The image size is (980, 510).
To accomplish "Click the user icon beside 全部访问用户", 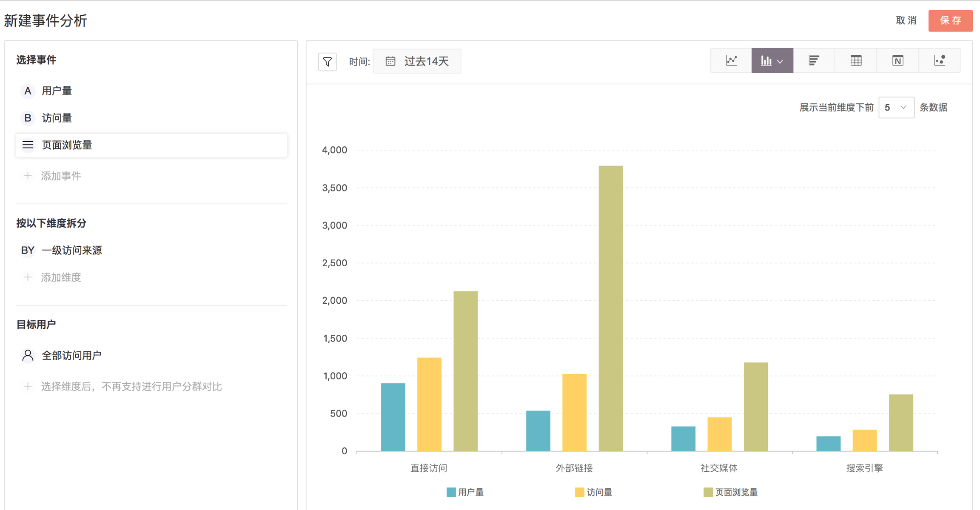I will (28, 355).
